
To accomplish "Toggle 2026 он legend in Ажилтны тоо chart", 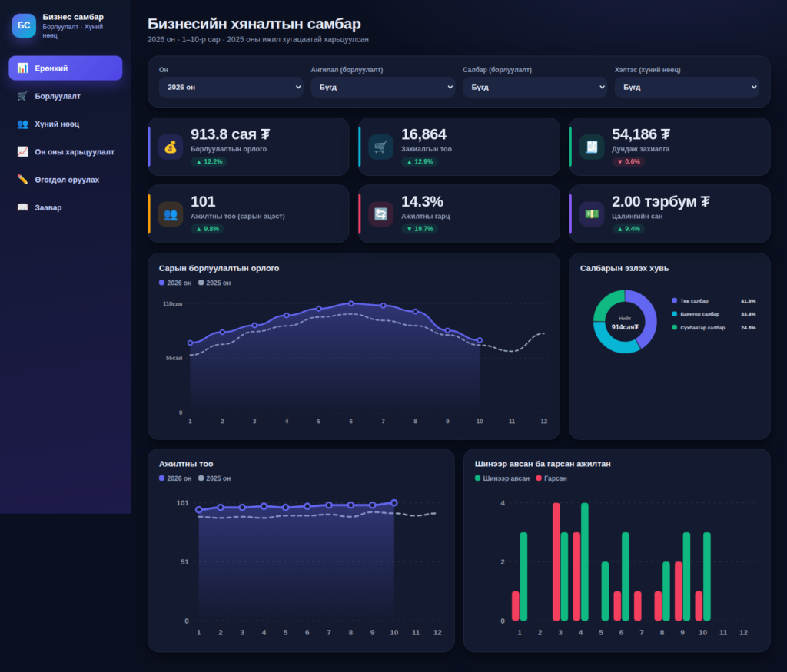I will 175,478.
